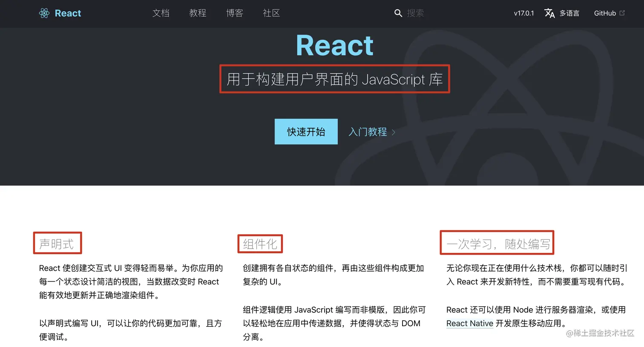Click the React brand name in navbar
This screenshot has height=347, width=644.
click(68, 13)
